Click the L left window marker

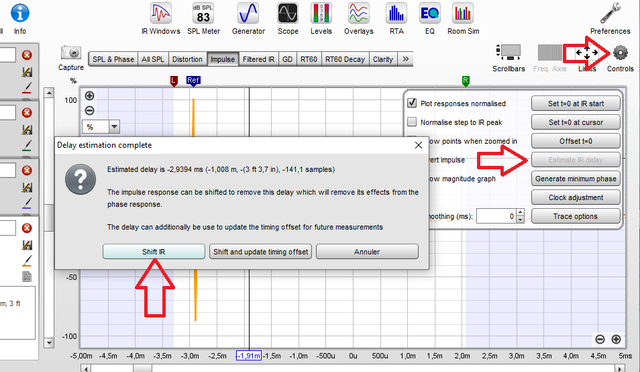tap(174, 81)
